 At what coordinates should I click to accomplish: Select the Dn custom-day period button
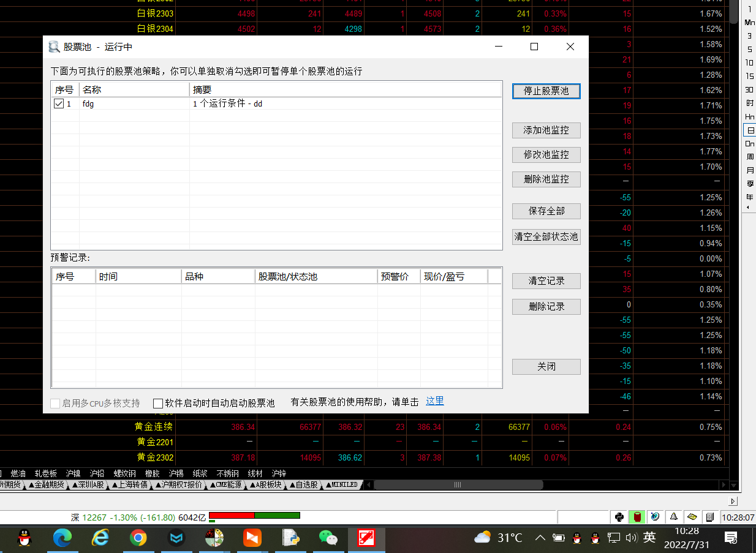coord(750,143)
